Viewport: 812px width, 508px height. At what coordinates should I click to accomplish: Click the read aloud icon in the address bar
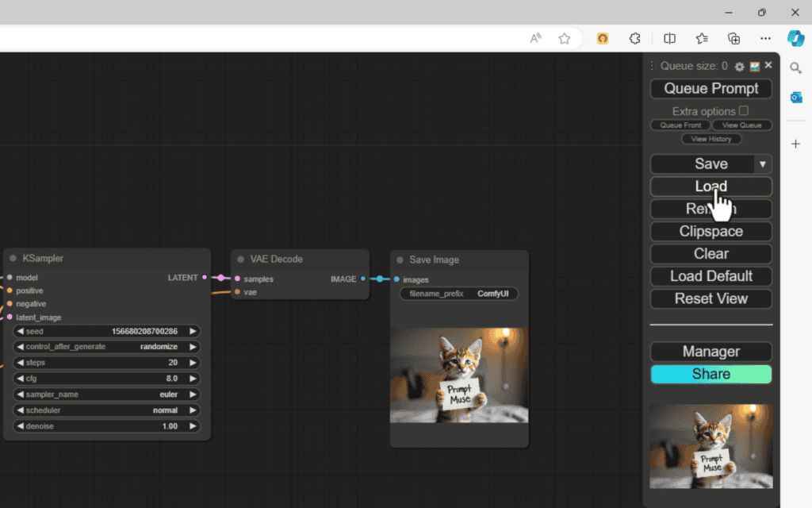(534, 37)
